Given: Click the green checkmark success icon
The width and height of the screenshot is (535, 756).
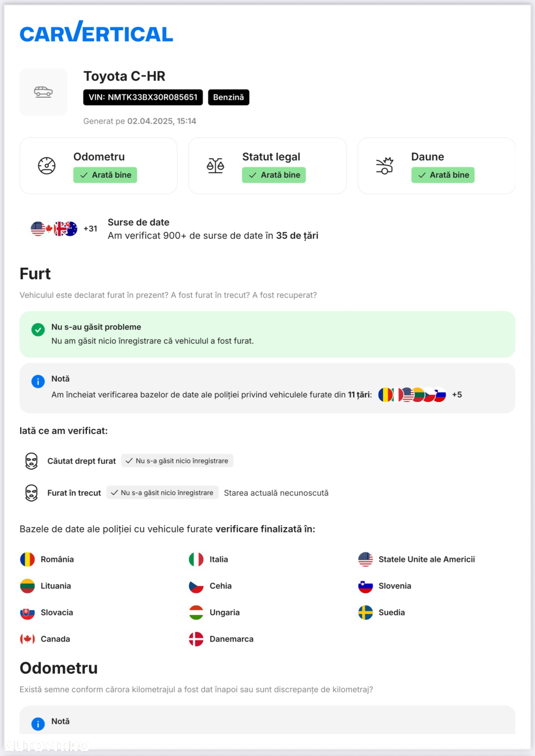Looking at the screenshot, I should click(38, 330).
